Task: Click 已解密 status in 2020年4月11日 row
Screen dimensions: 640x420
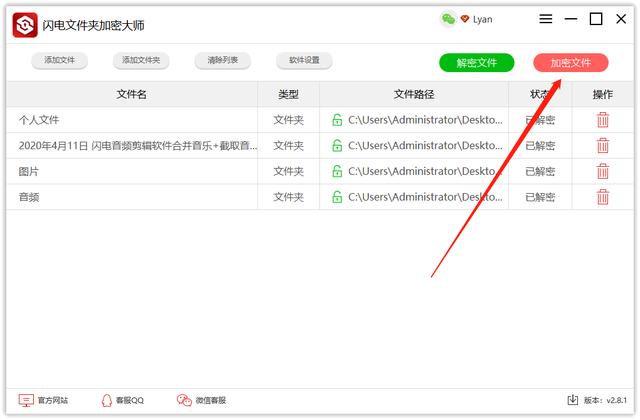Action: [x=540, y=146]
